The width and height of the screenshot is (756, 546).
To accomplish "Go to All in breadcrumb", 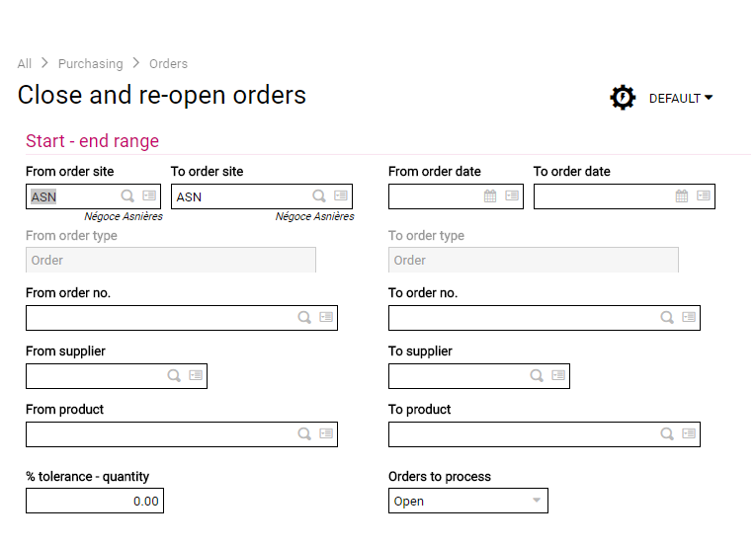I will [x=24, y=63].
